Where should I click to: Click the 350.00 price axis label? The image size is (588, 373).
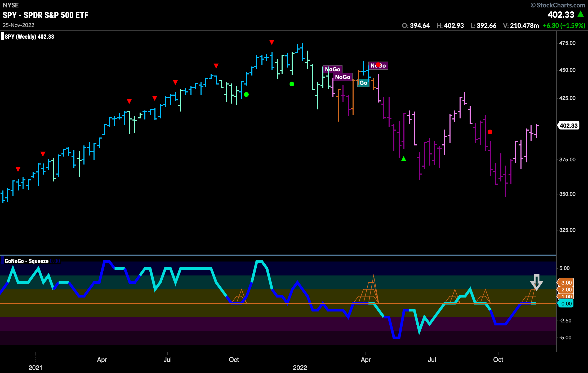(x=567, y=194)
